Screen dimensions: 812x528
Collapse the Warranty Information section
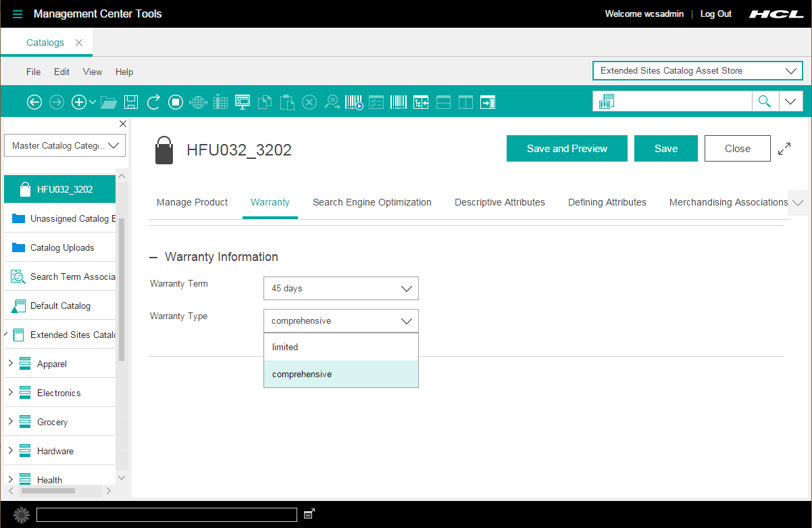click(155, 257)
